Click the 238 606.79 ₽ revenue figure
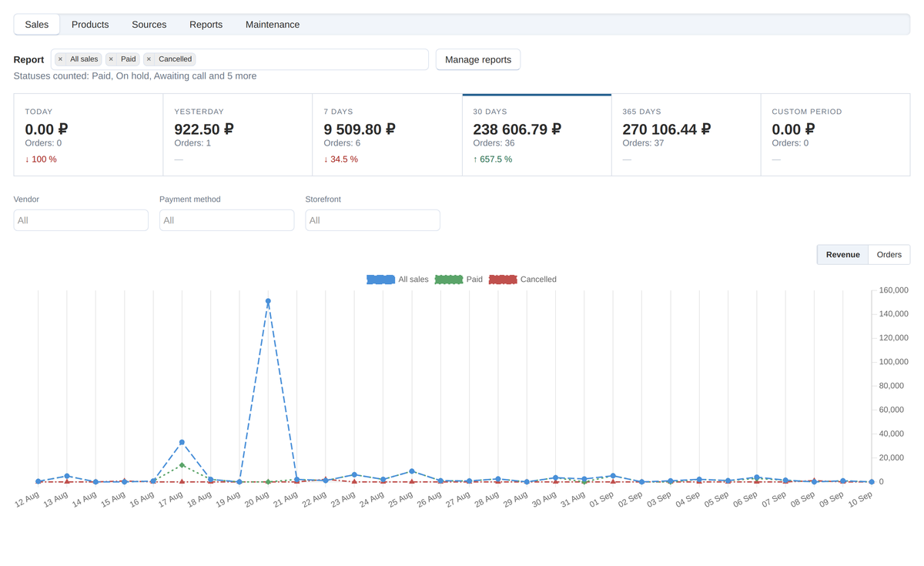This screenshot has height=566, width=924. click(517, 129)
